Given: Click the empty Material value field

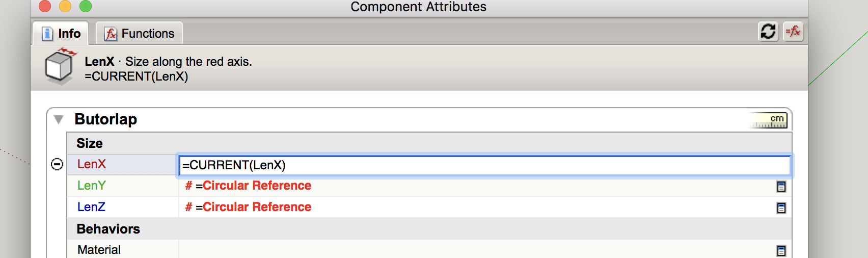Looking at the screenshot, I should [474, 250].
